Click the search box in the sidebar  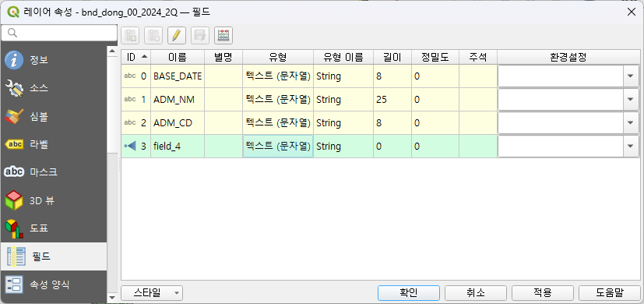[x=59, y=33]
